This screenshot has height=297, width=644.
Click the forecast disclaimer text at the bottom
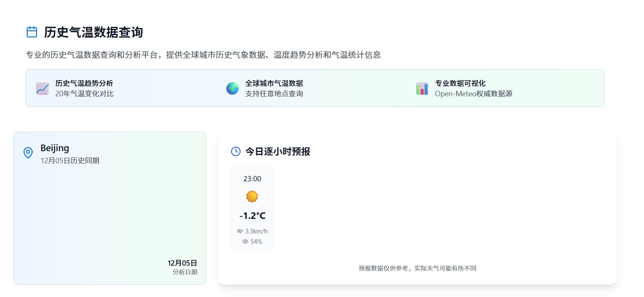point(417,268)
